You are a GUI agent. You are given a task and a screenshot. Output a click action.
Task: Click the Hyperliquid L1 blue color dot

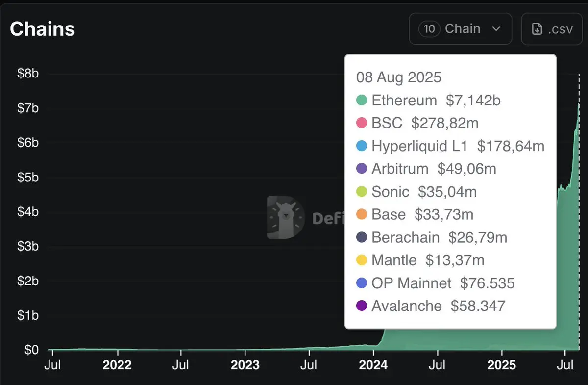pyautogui.click(x=362, y=146)
